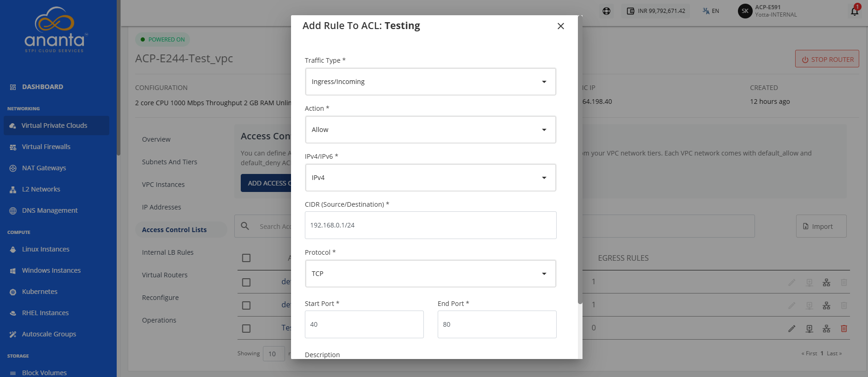Open the Showing page-size selector
This screenshot has width=868, height=377.
click(273, 354)
